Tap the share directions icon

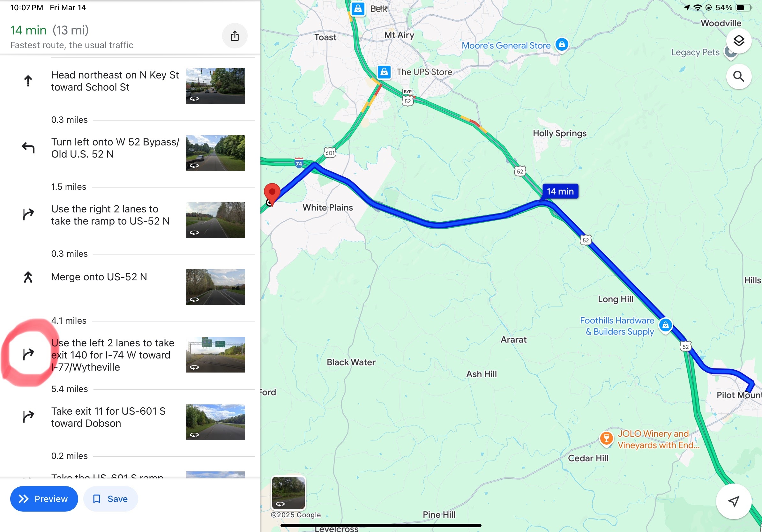click(x=235, y=36)
